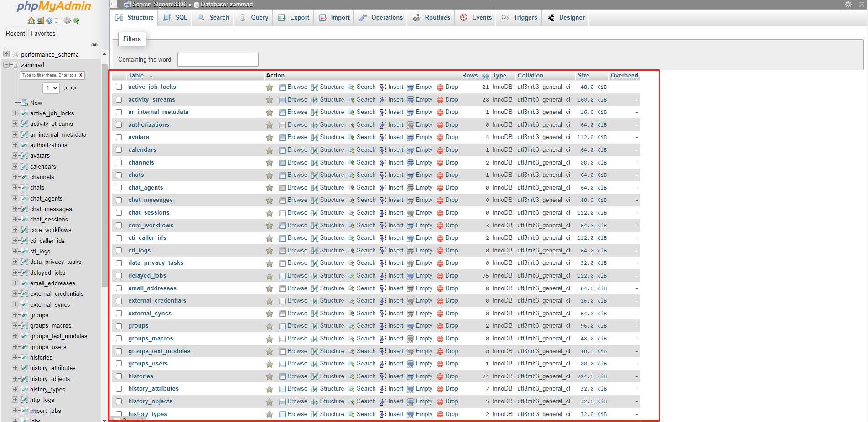Select the activity_streams row checkbox
This screenshot has height=422, width=868.
(x=119, y=100)
